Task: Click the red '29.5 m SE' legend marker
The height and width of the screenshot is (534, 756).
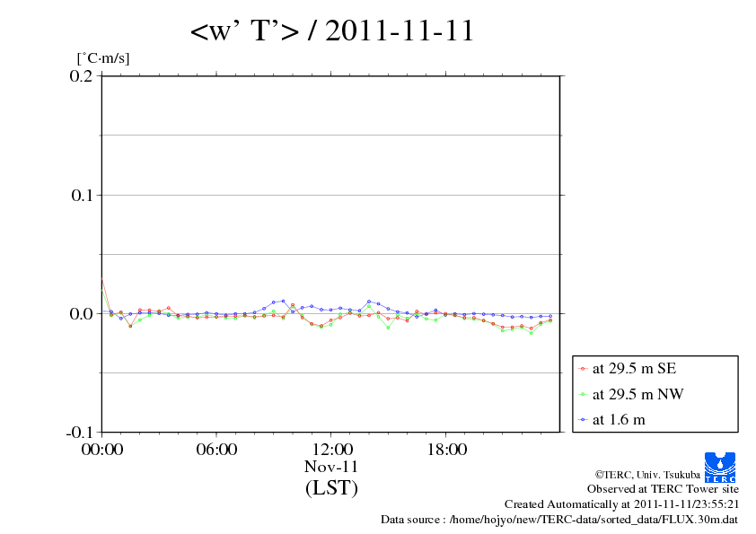Action: (x=583, y=369)
